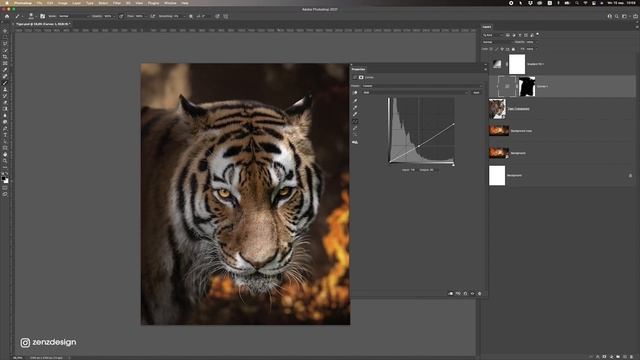Viewport: 640px width, 360px height.
Task: Select the Lasso tool
Action: (x=5, y=44)
